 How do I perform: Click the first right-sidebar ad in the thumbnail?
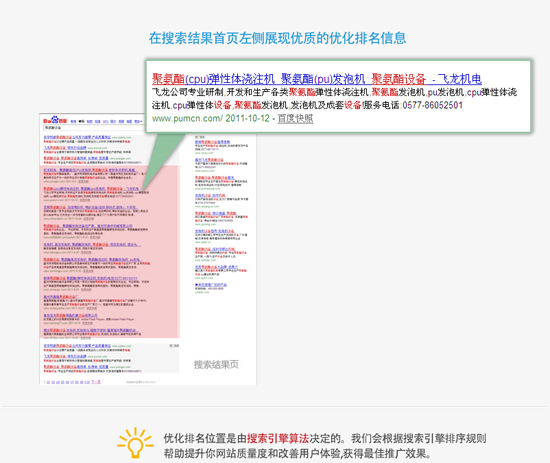tap(221, 147)
